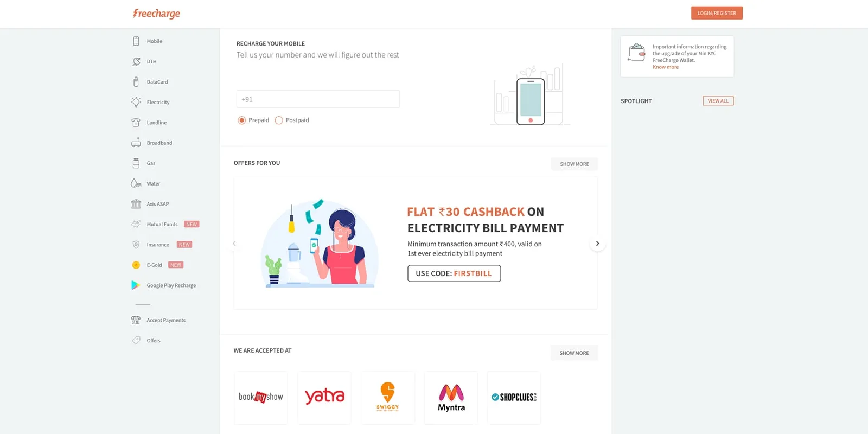The width and height of the screenshot is (868, 434).
Task: Select the Mutual Funds option
Action: click(x=162, y=224)
